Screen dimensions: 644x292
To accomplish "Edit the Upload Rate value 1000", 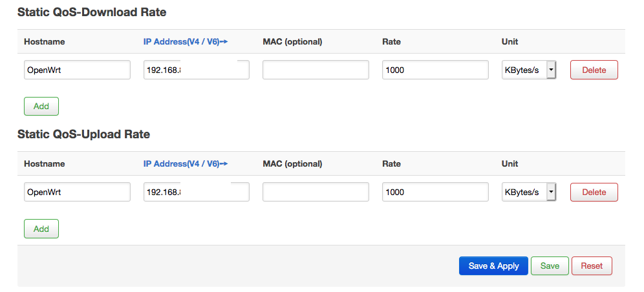I will (435, 192).
